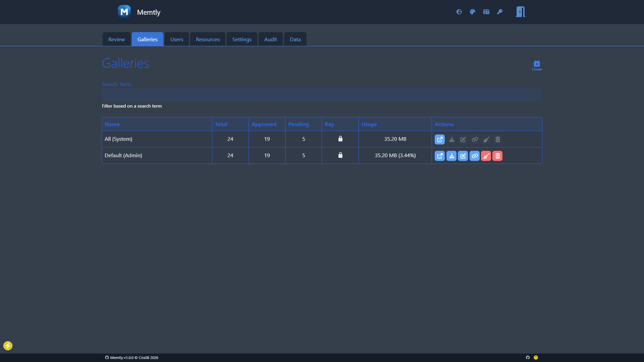
Task: Log out using the door icon
Action: 521,12
